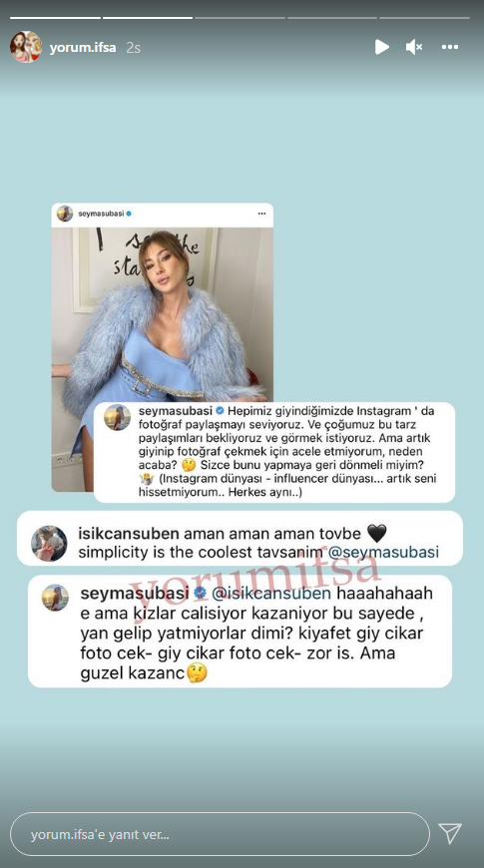The height and width of the screenshot is (868, 484).
Task: Open isikcansuben commenter avatar
Action: (49, 543)
